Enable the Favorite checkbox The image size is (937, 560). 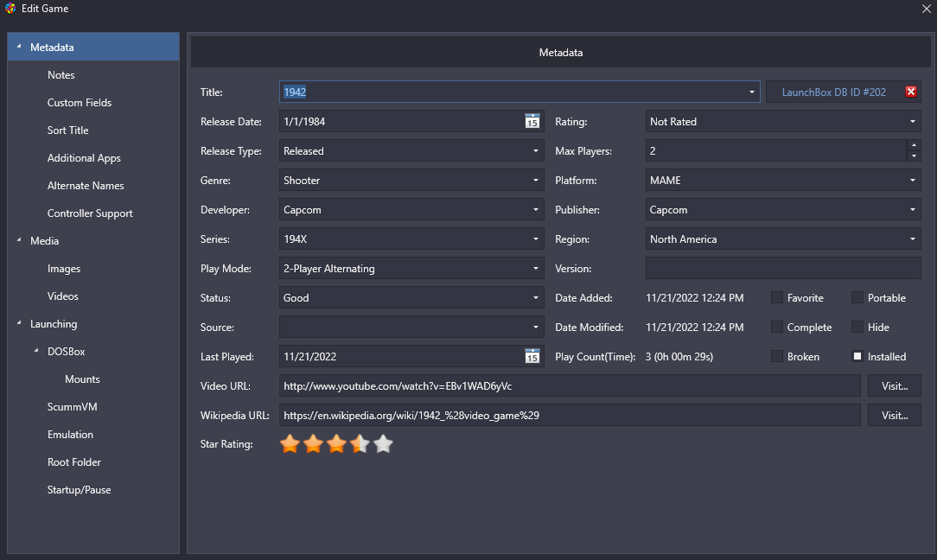click(777, 298)
